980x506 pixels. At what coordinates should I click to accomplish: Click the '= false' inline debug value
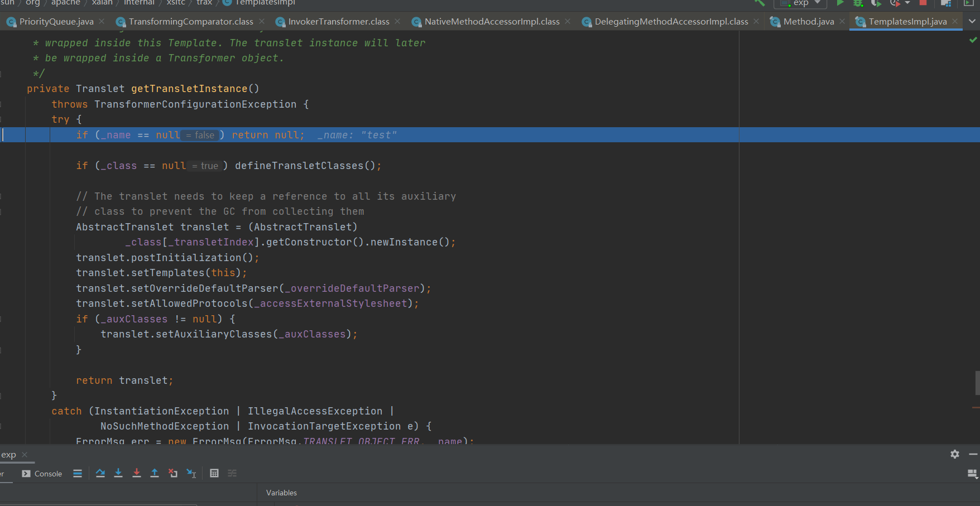[201, 135]
